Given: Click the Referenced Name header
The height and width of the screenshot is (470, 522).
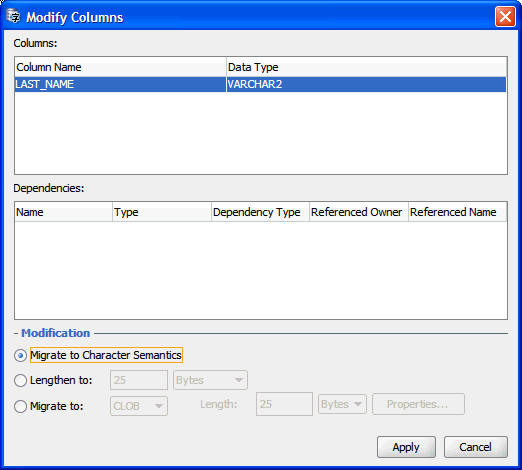Looking at the screenshot, I should [x=458, y=212].
